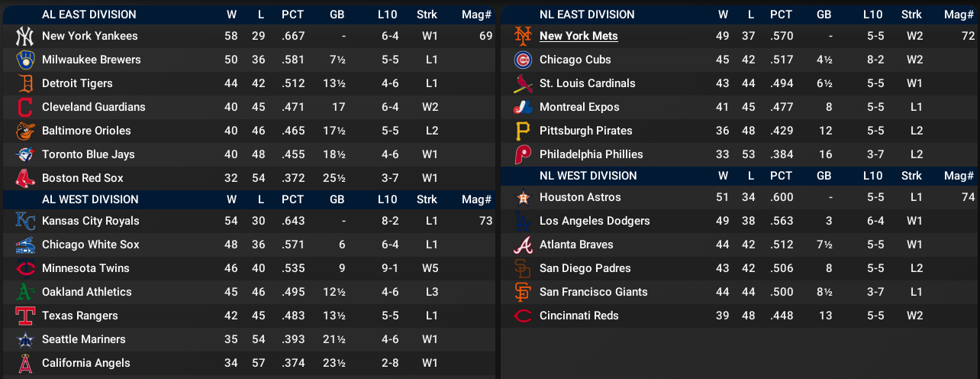Click the PCT column header in AL West
The image size is (980, 379).
point(292,199)
